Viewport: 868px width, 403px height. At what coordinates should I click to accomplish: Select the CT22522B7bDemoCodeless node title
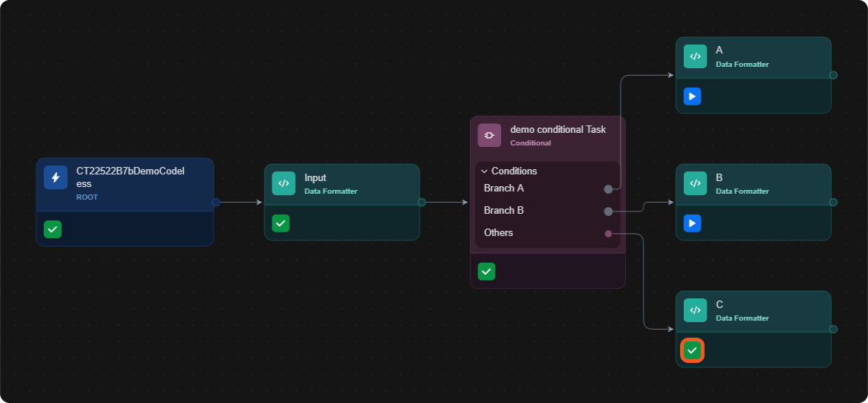pyautogui.click(x=130, y=177)
